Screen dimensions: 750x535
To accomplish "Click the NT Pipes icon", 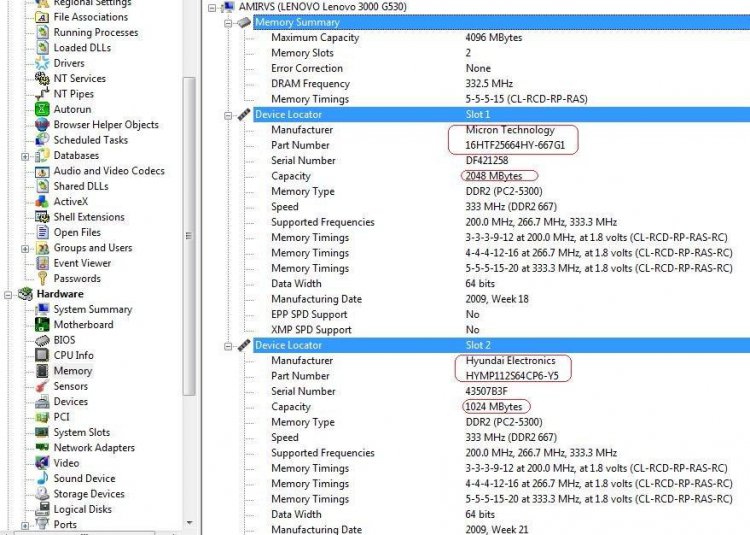I will point(42,94).
